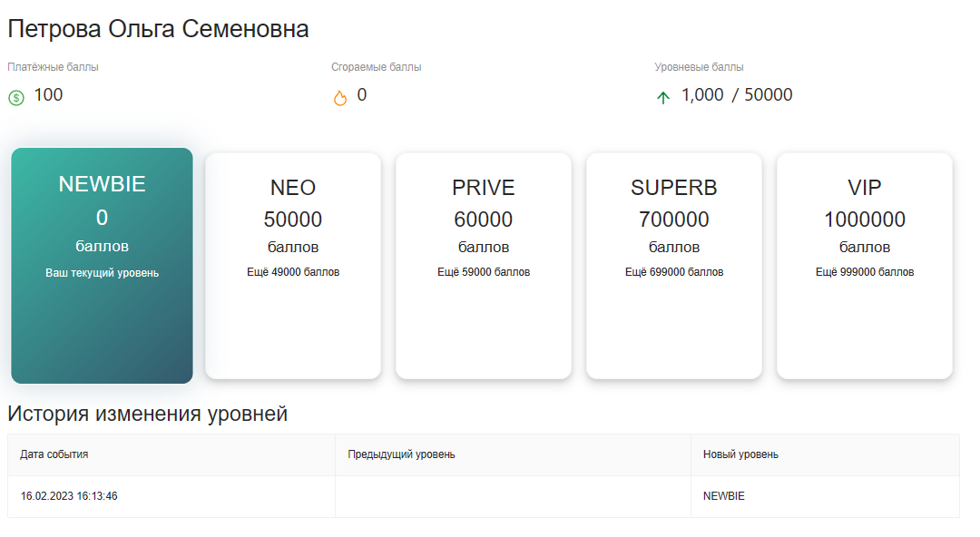
Task: Click the 'Сгораемые баллы' label
Action: click(x=376, y=67)
